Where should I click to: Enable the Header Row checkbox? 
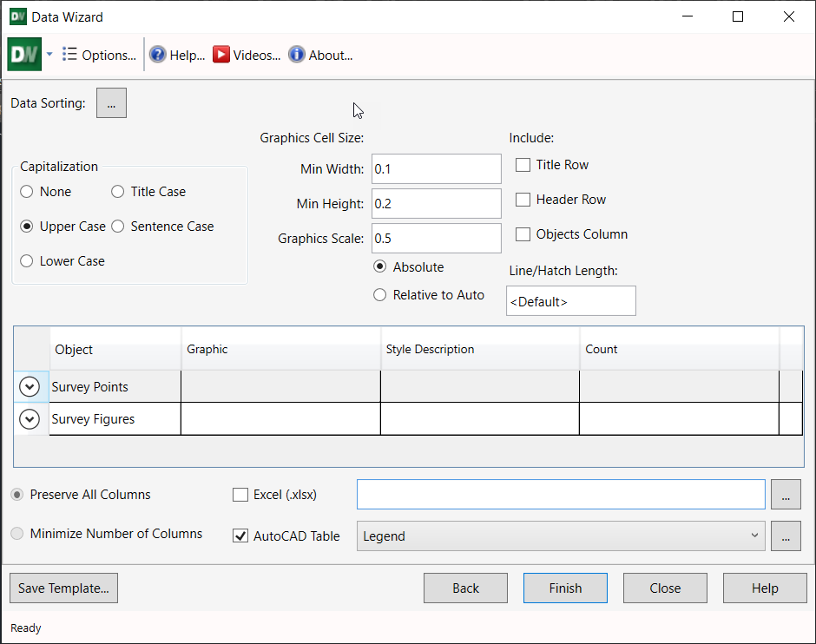(523, 200)
